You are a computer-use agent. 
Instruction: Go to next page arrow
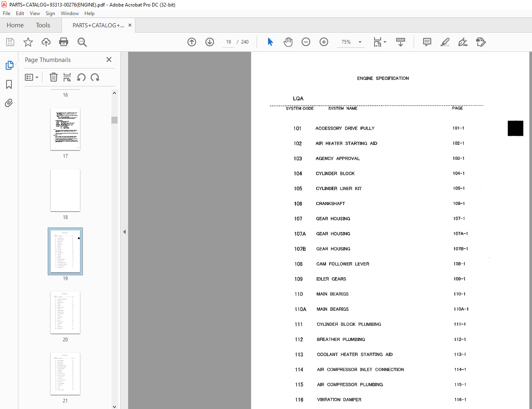point(210,42)
